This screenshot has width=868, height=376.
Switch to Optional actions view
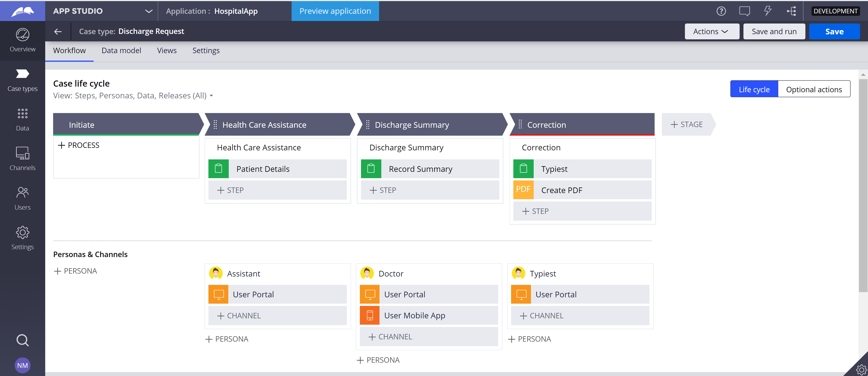814,89
